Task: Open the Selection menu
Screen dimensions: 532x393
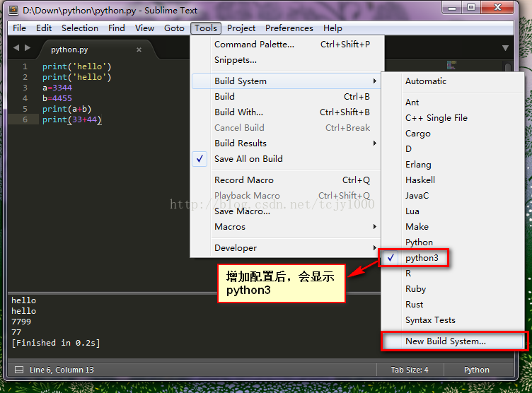Action: tap(80, 28)
